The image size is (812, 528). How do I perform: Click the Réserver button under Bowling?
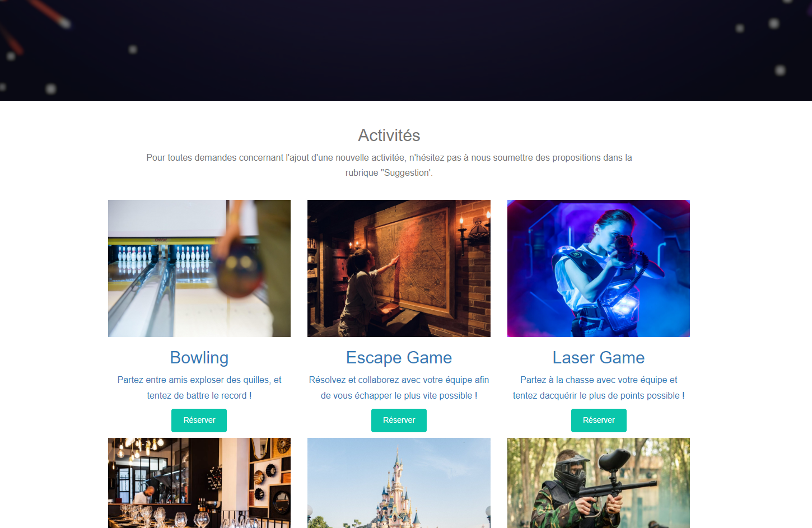pos(199,420)
